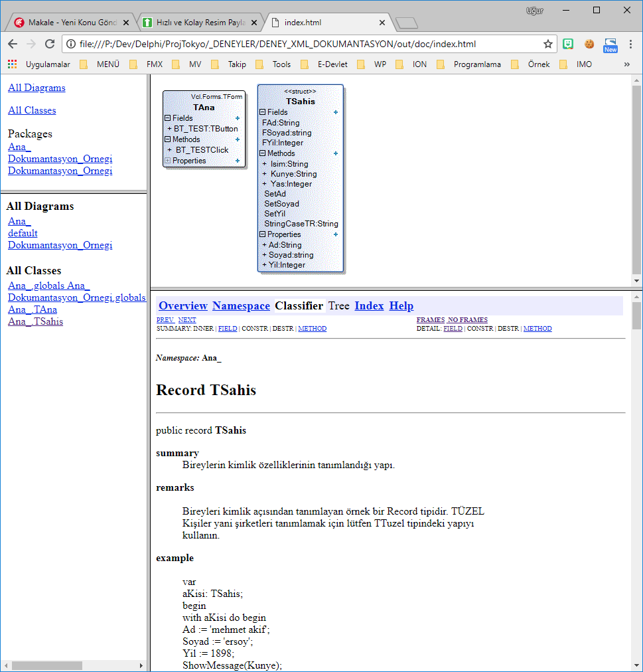
Task: Expand the Properties section in TAna box
Action: coord(168,161)
